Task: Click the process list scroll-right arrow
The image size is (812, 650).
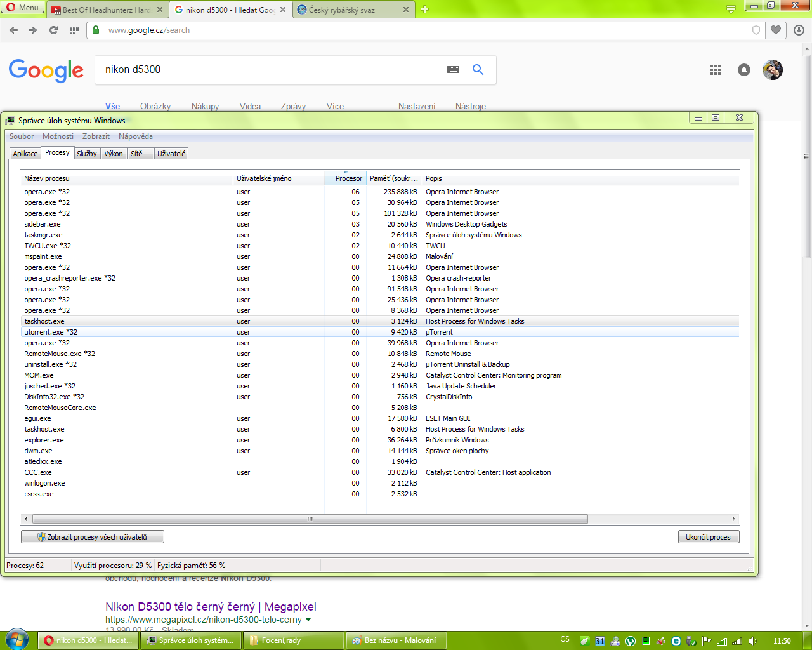Action: coord(733,519)
